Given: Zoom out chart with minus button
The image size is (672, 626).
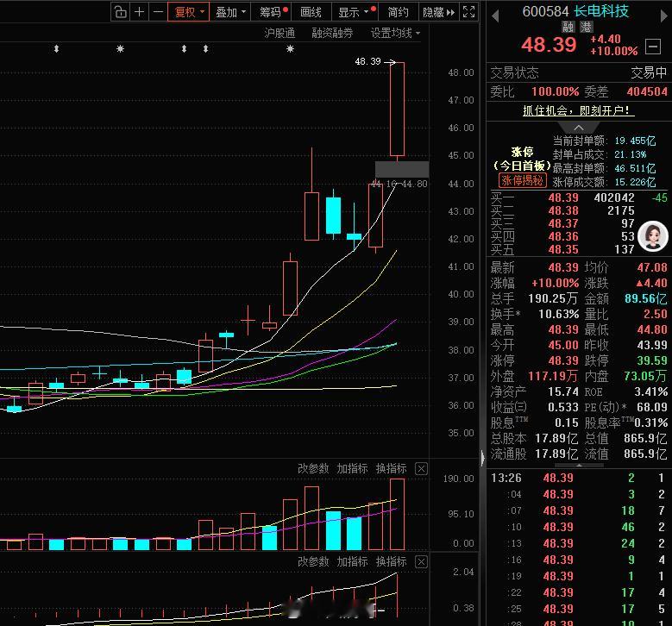Looking at the screenshot, I should [158, 11].
